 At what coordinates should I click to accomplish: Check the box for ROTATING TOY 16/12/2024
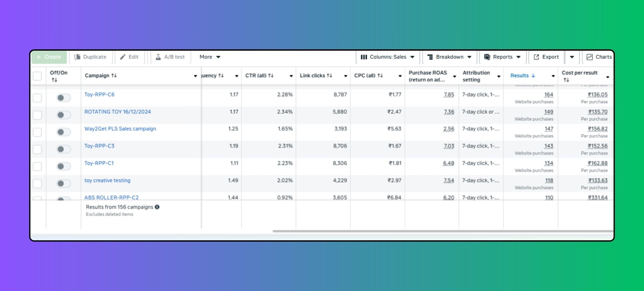pyautogui.click(x=37, y=115)
